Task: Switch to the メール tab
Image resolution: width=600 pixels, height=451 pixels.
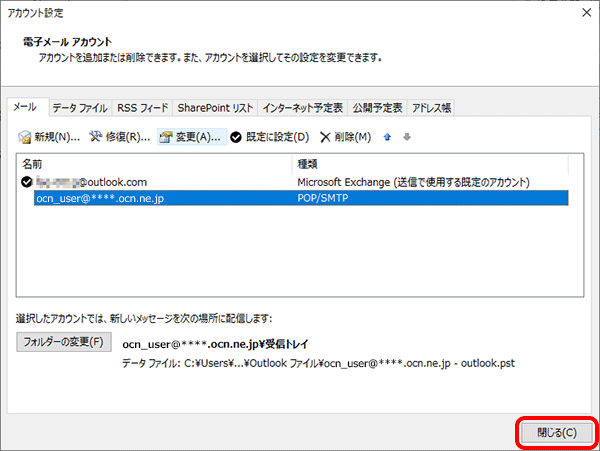Action: (x=26, y=108)
